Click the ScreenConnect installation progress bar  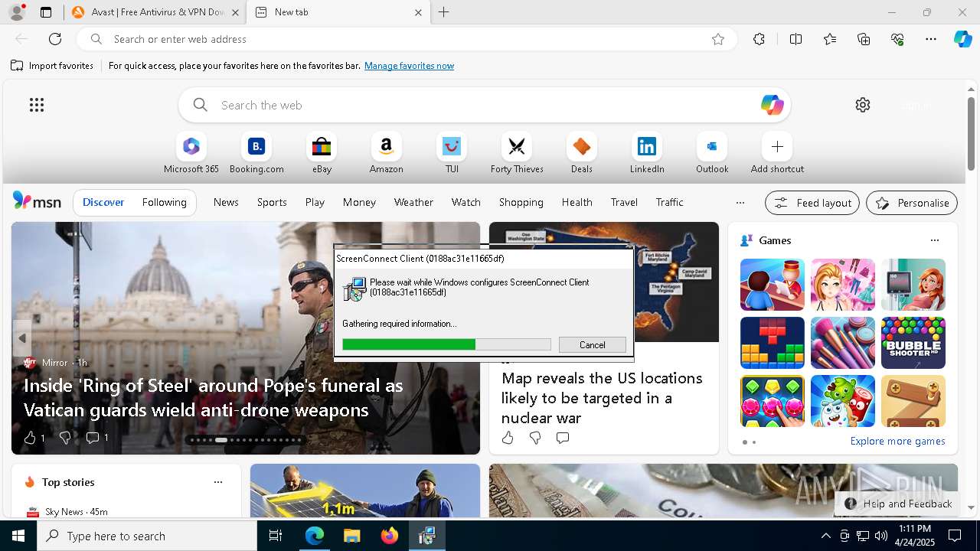click(446, 344)
